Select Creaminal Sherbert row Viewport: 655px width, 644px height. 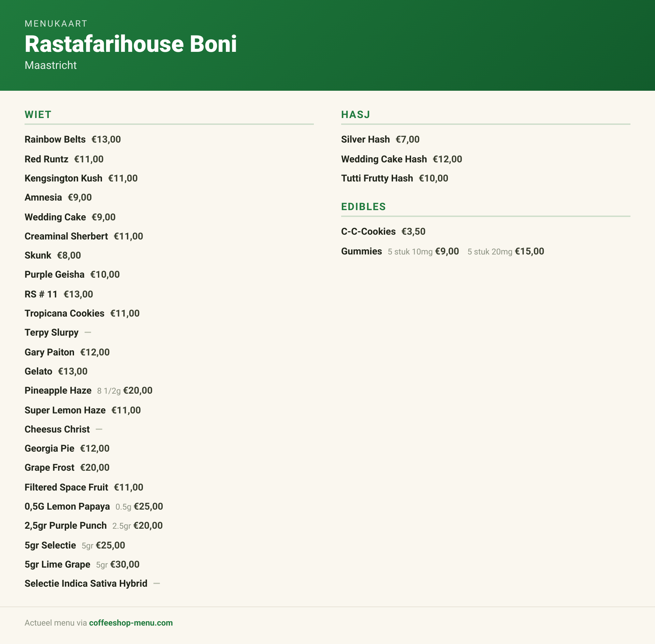pyautogui.click(x=84, y=236)
